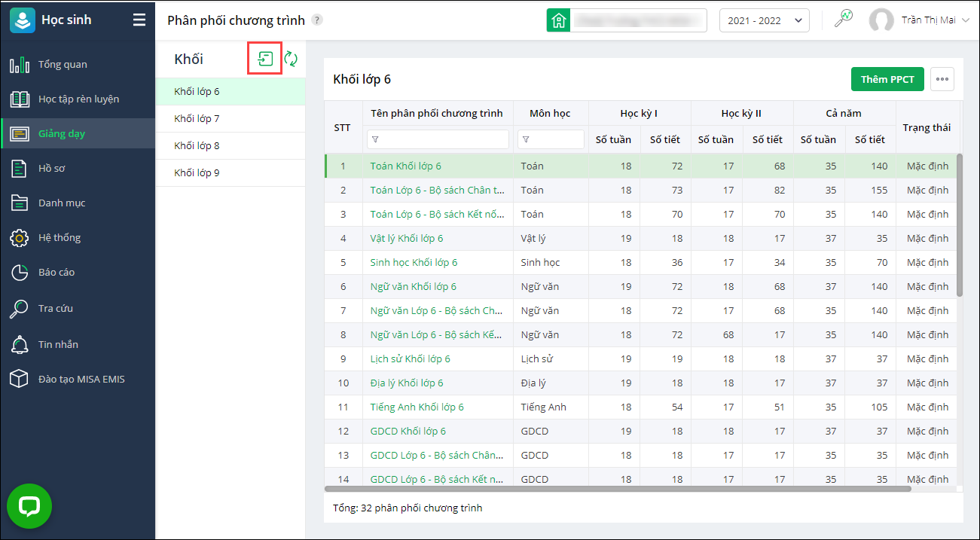Click the Trạng thái column header
Screen dimensions: 980x540
[927, 127]
